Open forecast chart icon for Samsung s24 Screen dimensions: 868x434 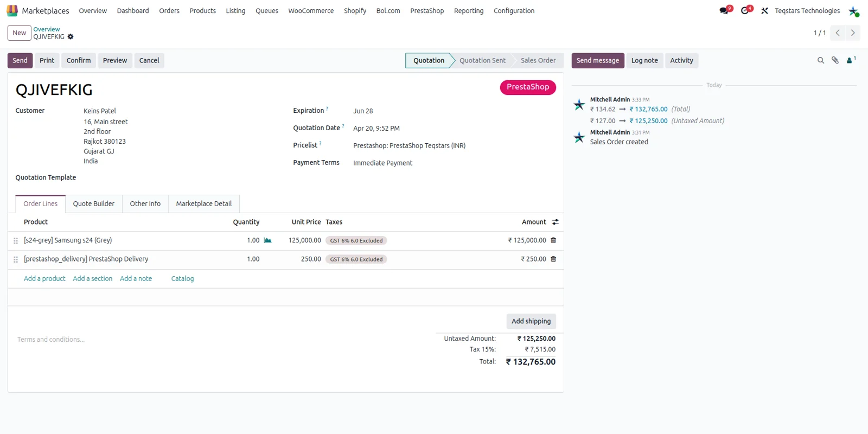coord(267,240)
